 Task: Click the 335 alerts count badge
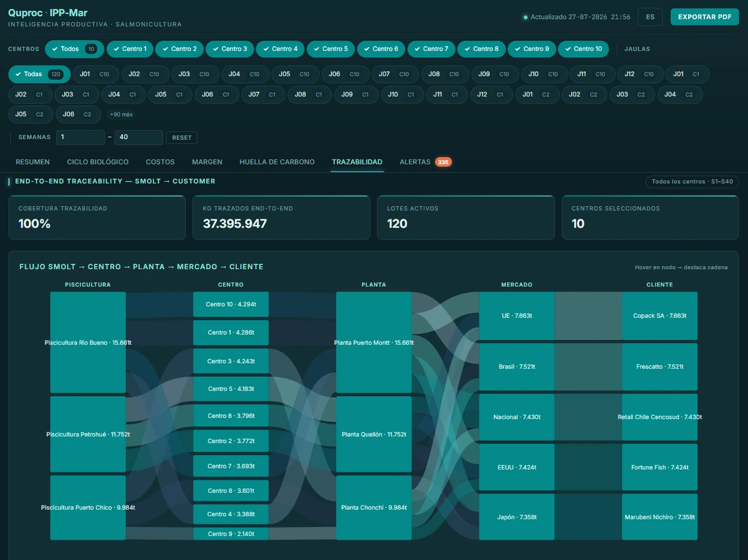pos(443,162)
